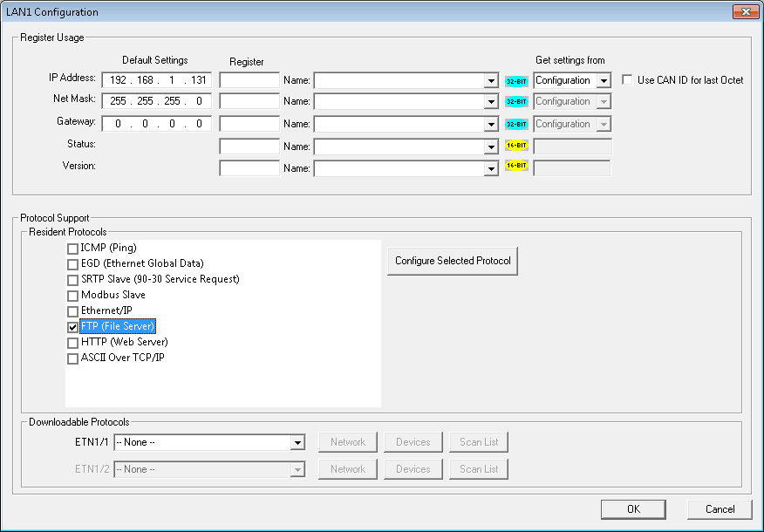Open IP Address 'Get settings from' Configuration dropdown
Viewport: 764px width, 532px height.
click(x=604, y=80)
